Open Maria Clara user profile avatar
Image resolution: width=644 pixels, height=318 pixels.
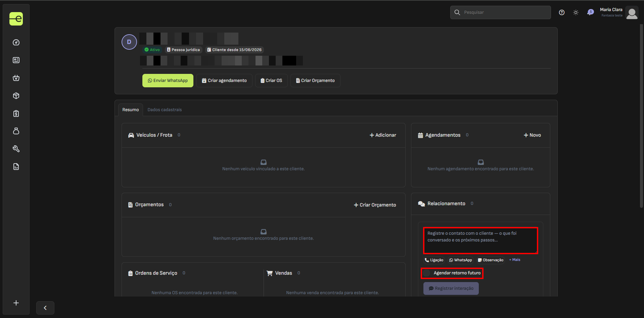point(632,13)
